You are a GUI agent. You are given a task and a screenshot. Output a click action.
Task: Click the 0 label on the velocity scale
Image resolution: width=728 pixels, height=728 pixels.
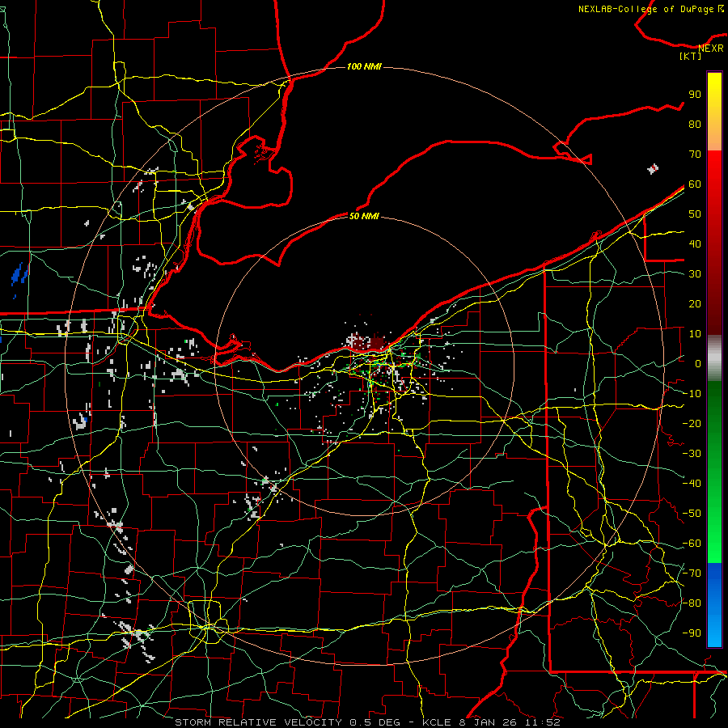click(698, 363)
